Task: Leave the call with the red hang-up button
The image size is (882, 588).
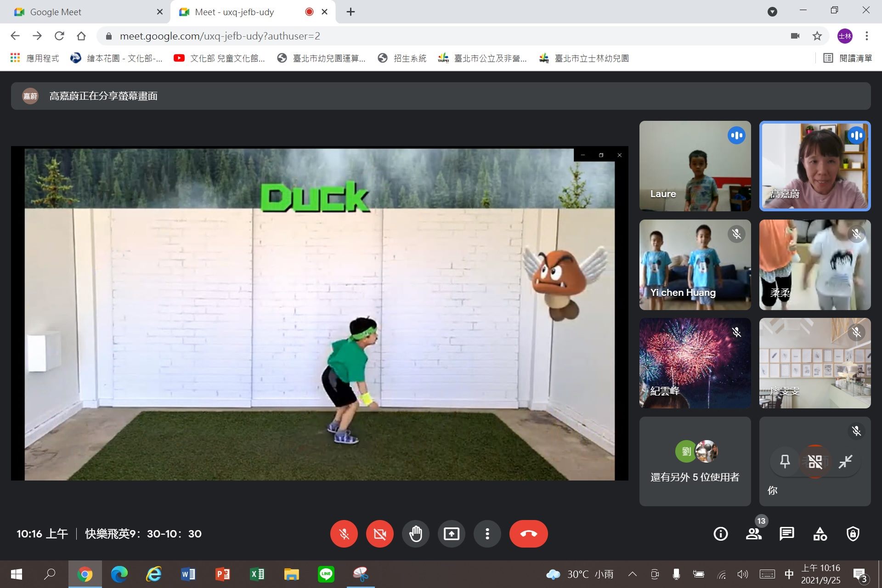Action: tap(528, 534)
